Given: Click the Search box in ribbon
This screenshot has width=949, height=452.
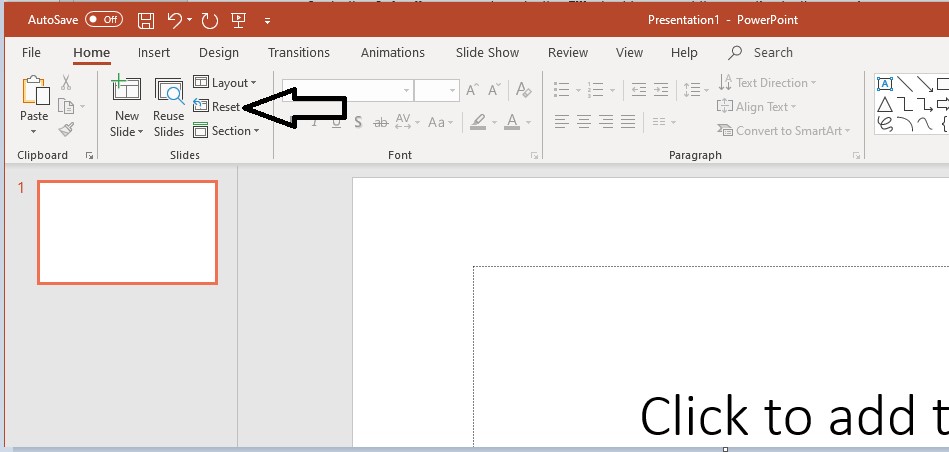Looking at the screenshot, I should [761, 53].
